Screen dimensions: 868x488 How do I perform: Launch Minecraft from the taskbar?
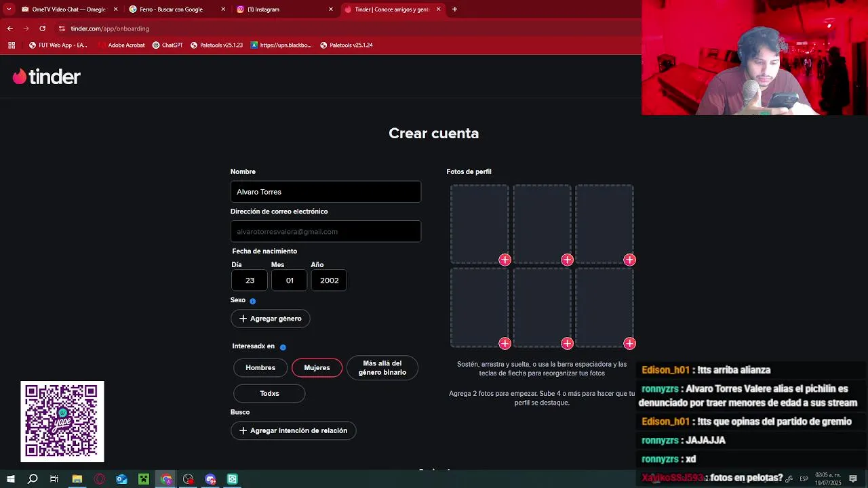click(144, 479)
